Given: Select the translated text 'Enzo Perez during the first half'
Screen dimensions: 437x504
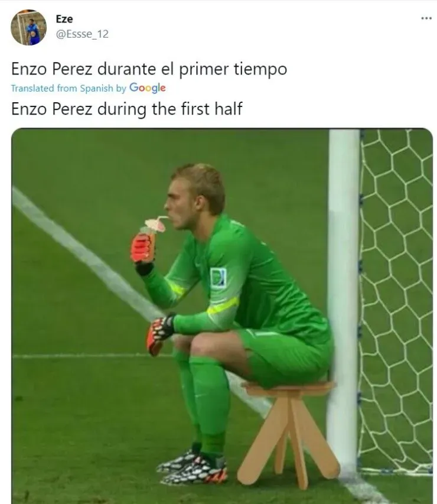Looking at the screenshot, I should 126,109.
